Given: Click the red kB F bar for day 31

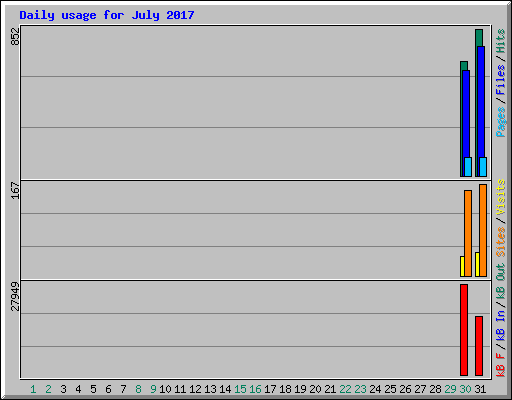Looking at the screenshot, I should [479, 346].
